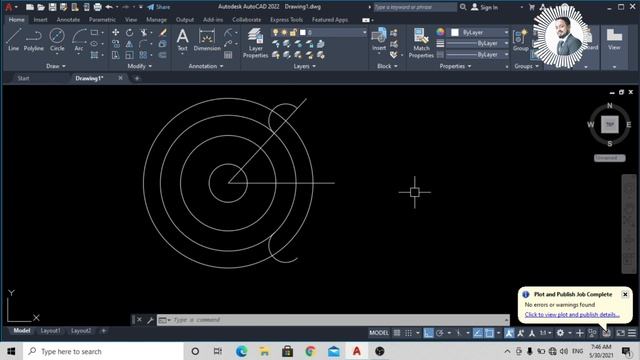Click to view plot and publish details link
640x360 pixels.
click(572, 314)
